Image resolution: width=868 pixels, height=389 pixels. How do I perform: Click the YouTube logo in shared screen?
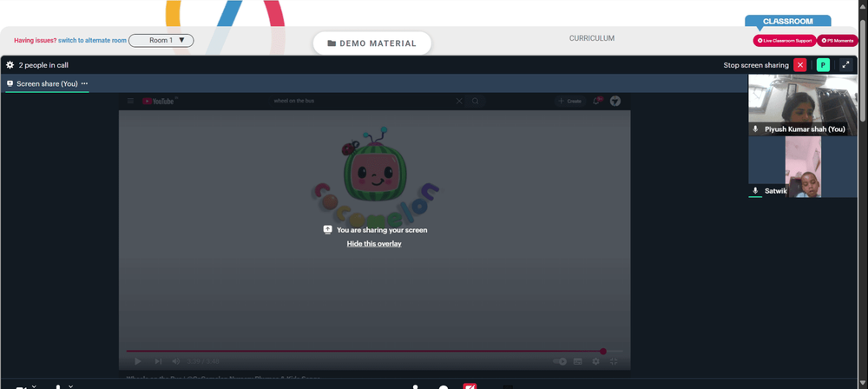pyautogui.click(x=159, y=102)
